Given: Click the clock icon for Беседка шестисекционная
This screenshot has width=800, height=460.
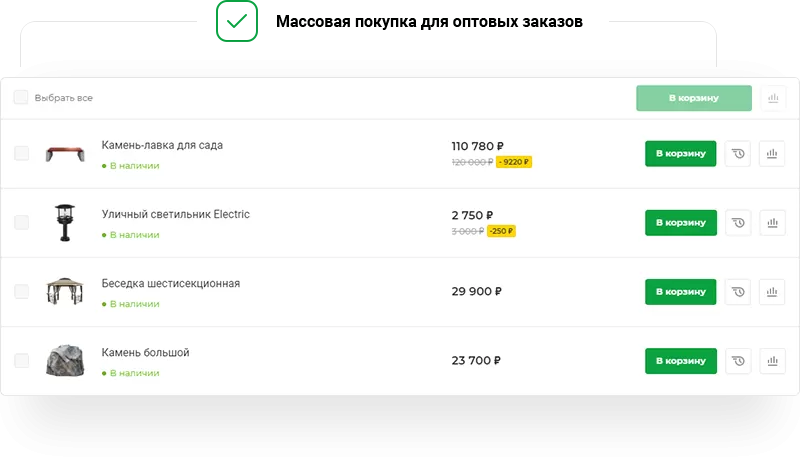Looking at the screenshot, I should [737, 292].
